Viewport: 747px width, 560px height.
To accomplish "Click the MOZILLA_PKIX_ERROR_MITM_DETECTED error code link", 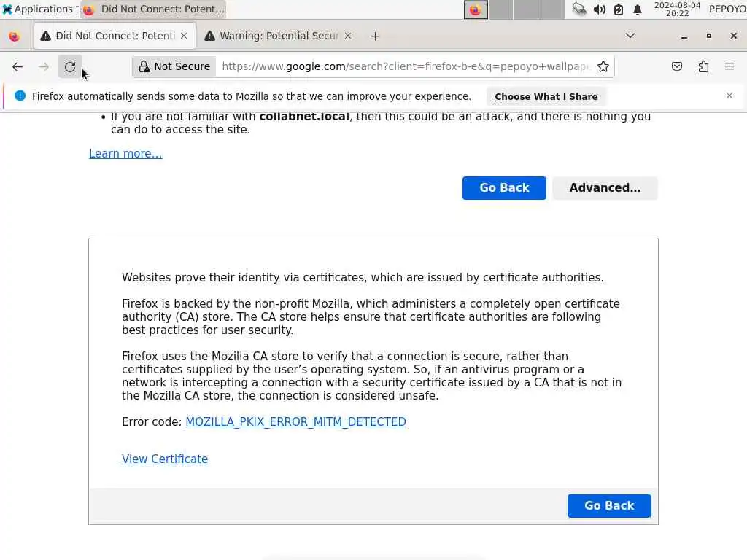I will coord(295,422).
